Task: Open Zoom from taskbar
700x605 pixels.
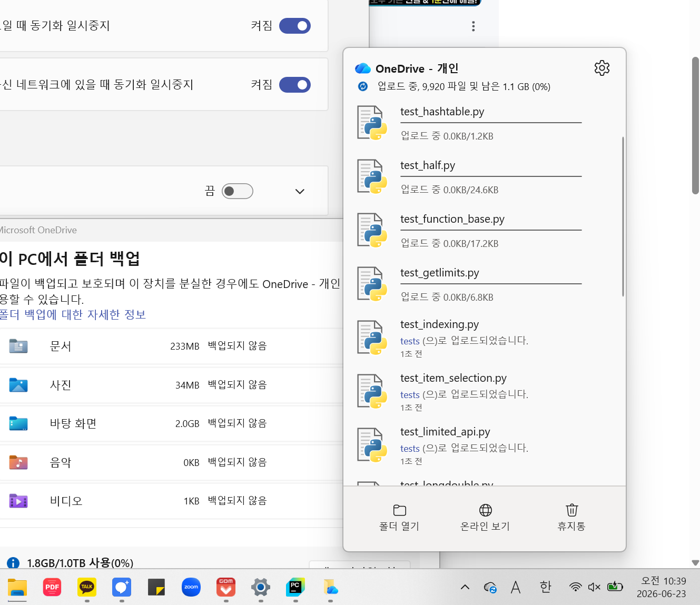Action: click(191, 587)
